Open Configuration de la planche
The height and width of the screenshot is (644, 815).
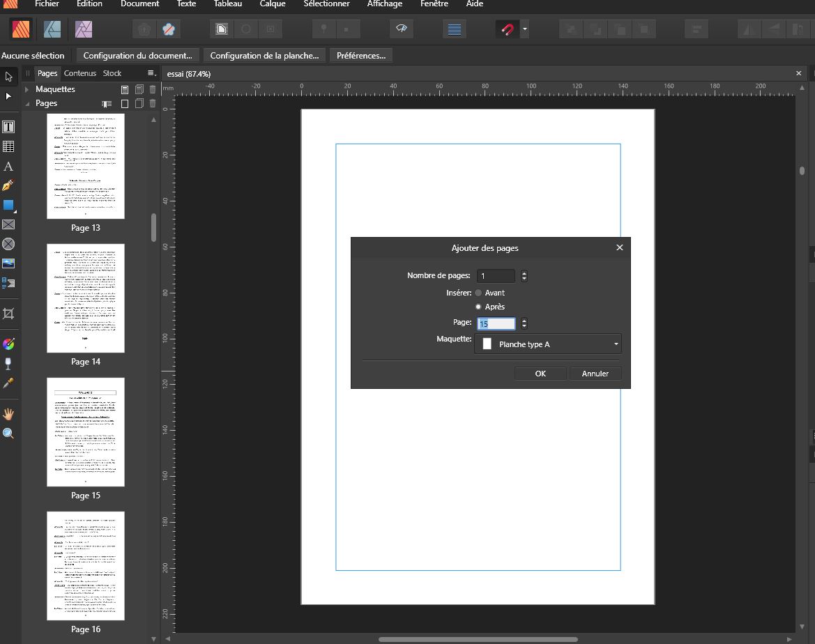(264, 56)
